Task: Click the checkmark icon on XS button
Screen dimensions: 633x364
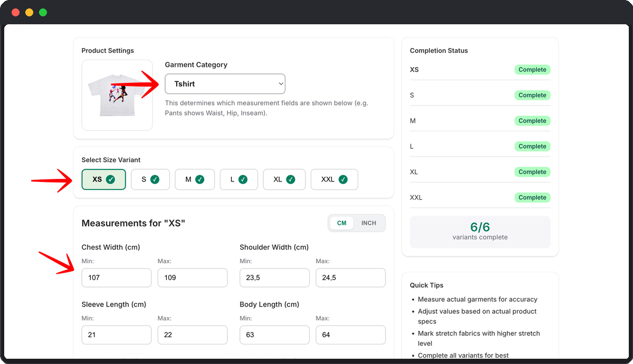Action: tap(110, 179)
